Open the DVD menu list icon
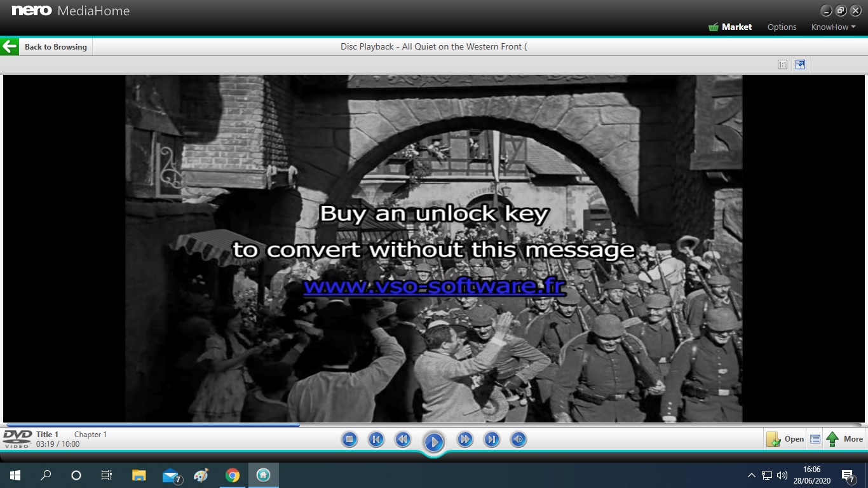The width and height of the screenshot is (868, 488). point(815,439)
